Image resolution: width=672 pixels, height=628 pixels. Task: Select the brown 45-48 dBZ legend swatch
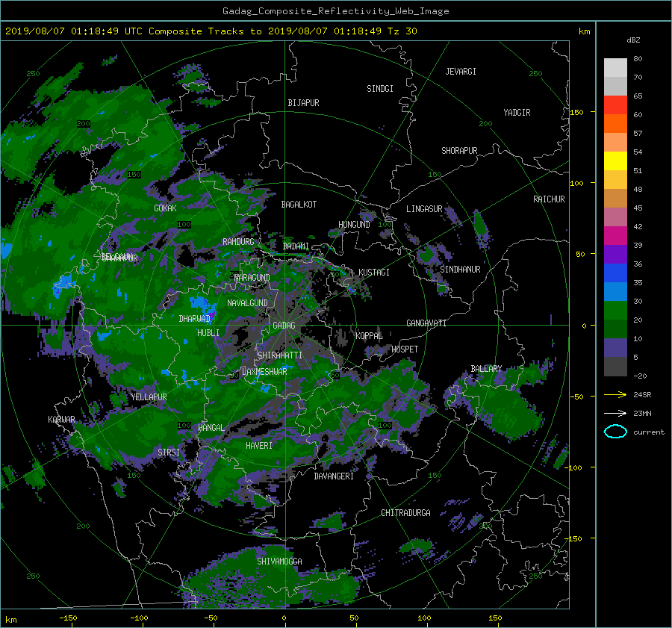click(615, 199)
